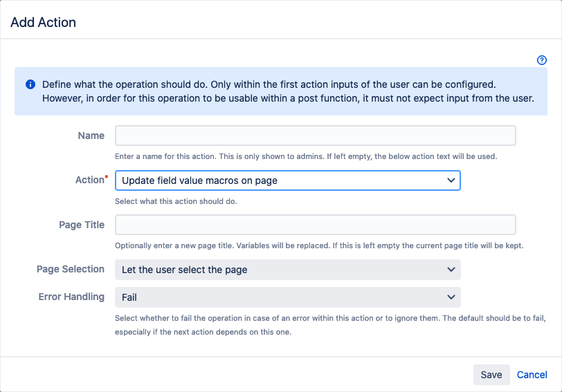This screenshot has width=562, height=392.
Task: Click into the Page Title field
Action: coord(315,225)
